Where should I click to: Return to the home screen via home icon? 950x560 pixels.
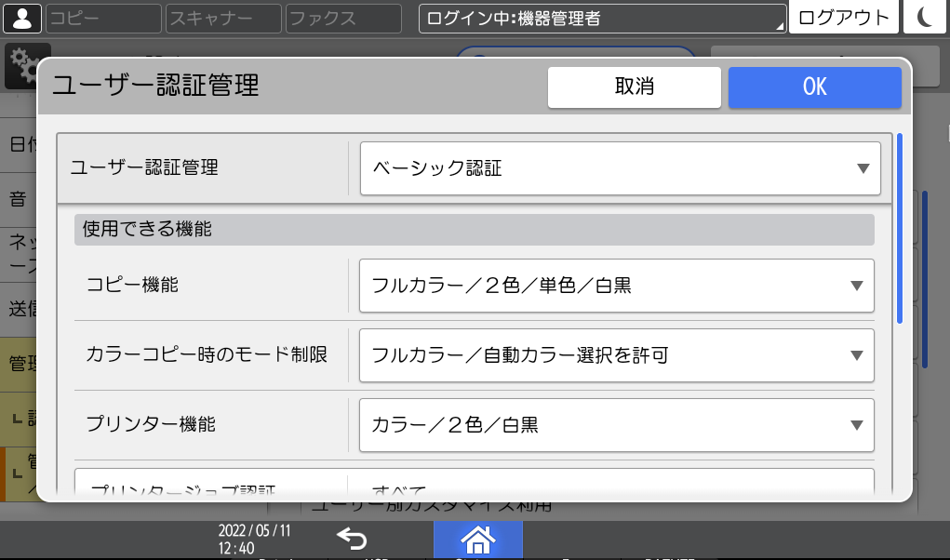pyautogui.click(x=478, y=540)
